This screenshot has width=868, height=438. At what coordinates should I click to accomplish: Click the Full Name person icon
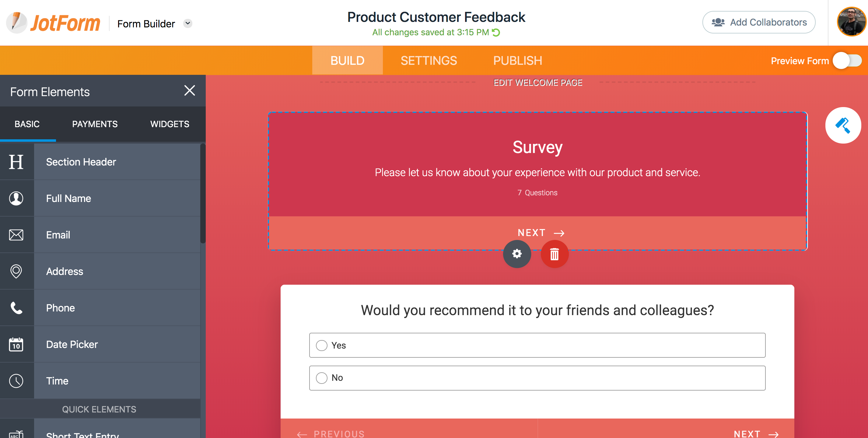tap(16, 198)
